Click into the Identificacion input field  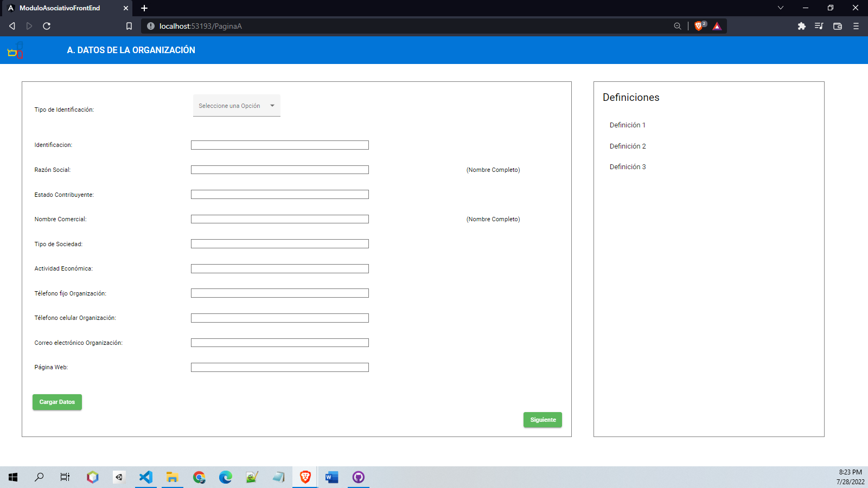tap(280, 145)
